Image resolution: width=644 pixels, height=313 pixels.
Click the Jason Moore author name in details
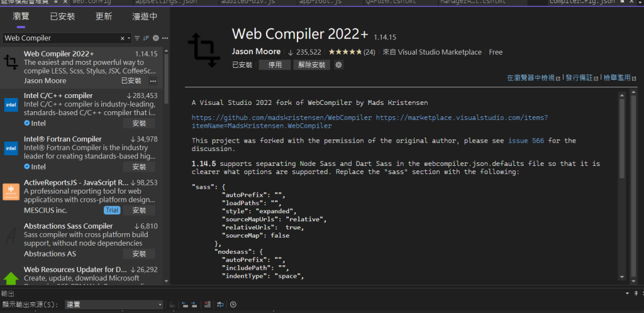tap(256, 52)
